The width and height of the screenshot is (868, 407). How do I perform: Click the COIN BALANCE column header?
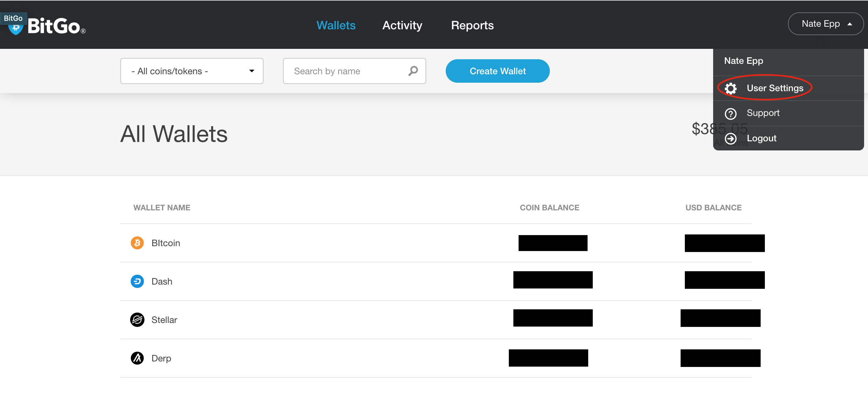[x=549, y=208]
